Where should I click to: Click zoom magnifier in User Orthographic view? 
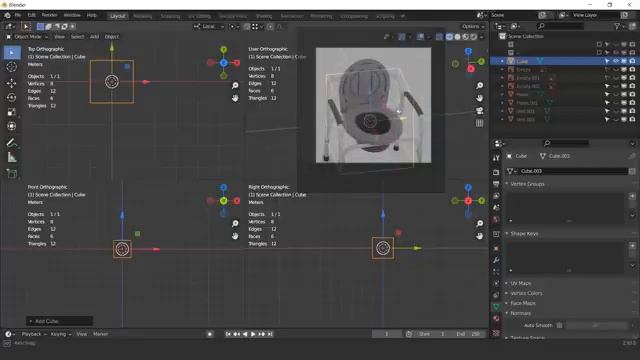(x=480, y=85)
